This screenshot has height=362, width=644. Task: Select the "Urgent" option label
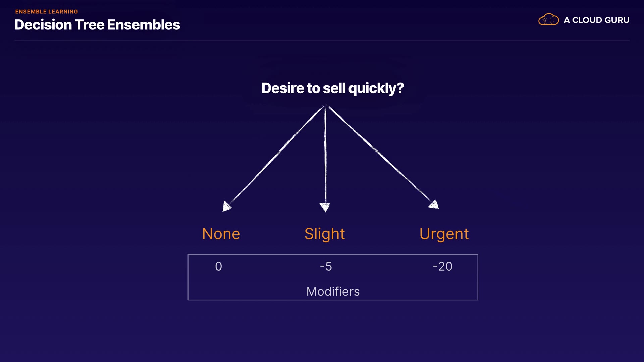coord(444,234)
